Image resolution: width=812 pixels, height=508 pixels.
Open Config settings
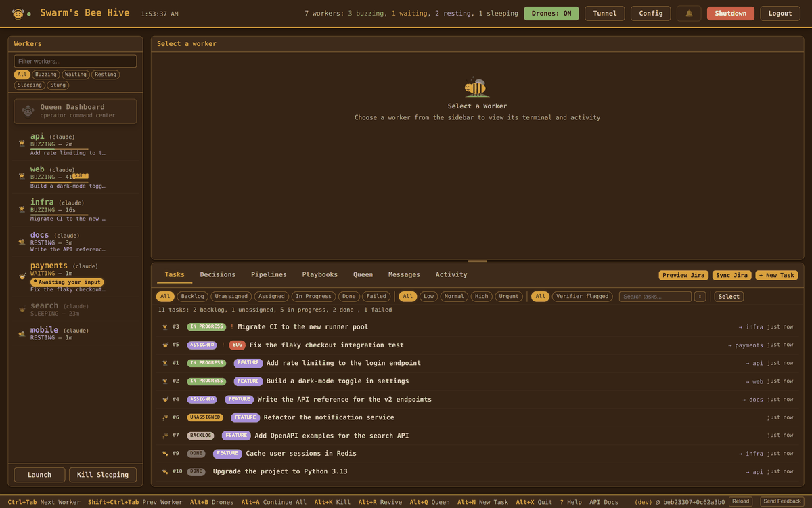(x=651, y=14)
